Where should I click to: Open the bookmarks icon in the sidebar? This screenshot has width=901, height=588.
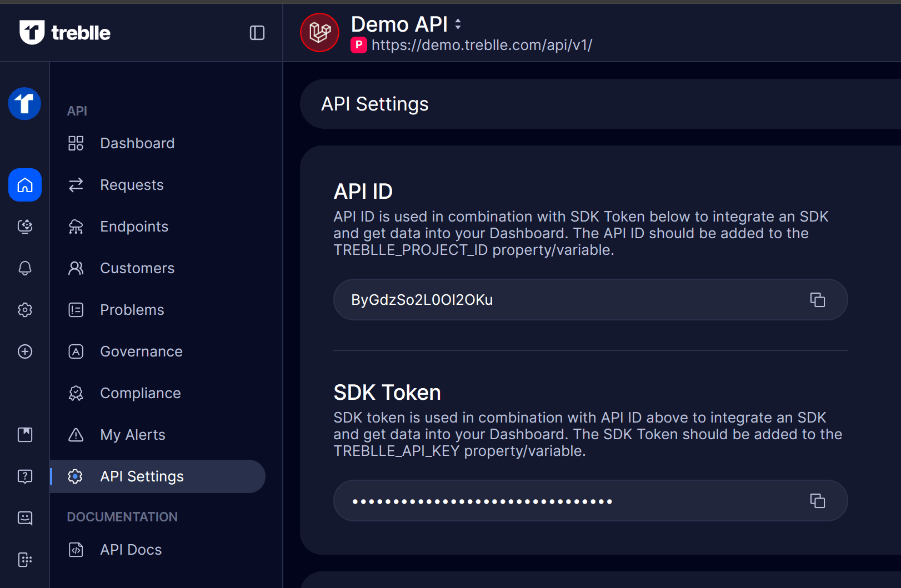[24, 435]
